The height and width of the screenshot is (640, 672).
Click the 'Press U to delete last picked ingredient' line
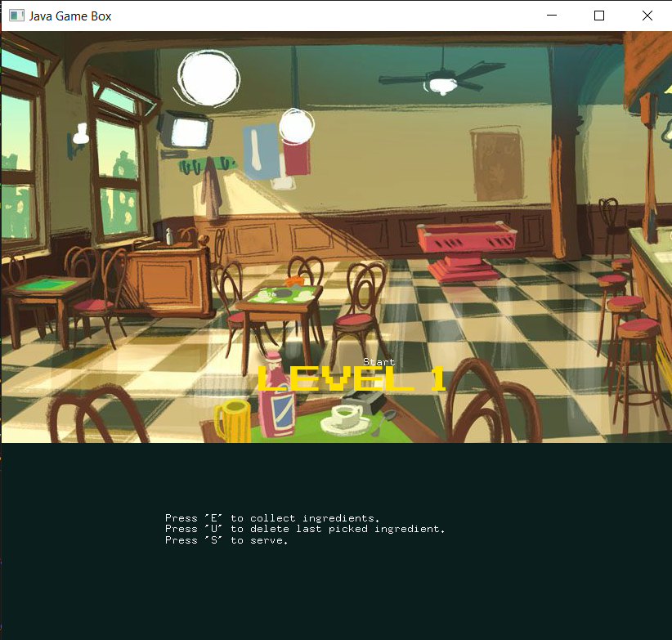click(304, 529)
